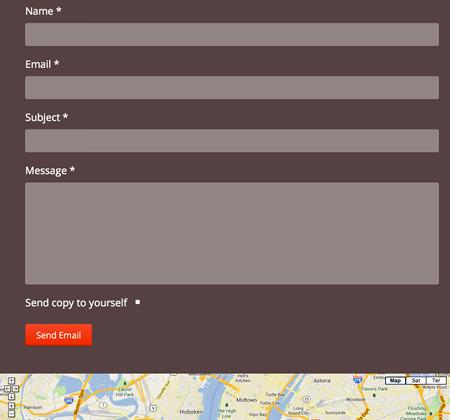This screenshot has width=450, height=420.
Task: Pan the map up with the arrow control
Action: point(12,381)
